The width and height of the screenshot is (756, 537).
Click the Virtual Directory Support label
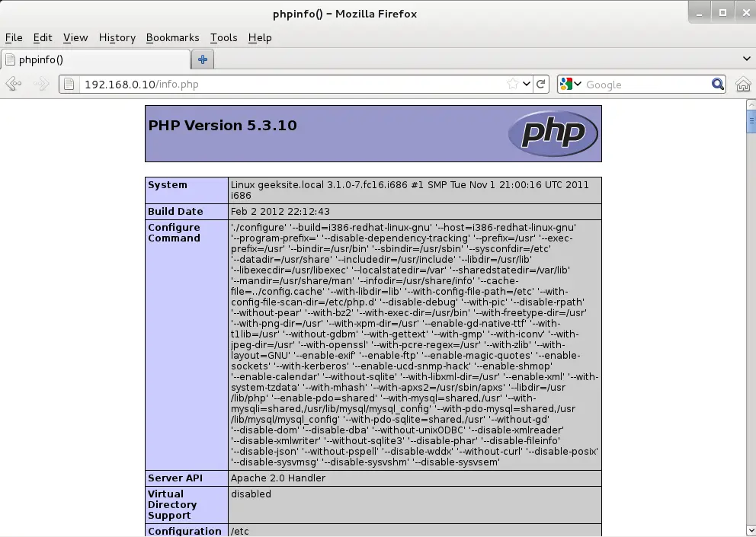(172, 504)
